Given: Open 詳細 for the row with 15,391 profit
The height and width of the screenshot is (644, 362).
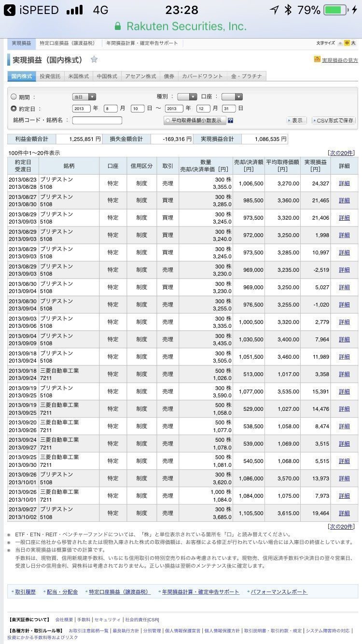Looking at the screenshot, I should [x=344, y=392].
